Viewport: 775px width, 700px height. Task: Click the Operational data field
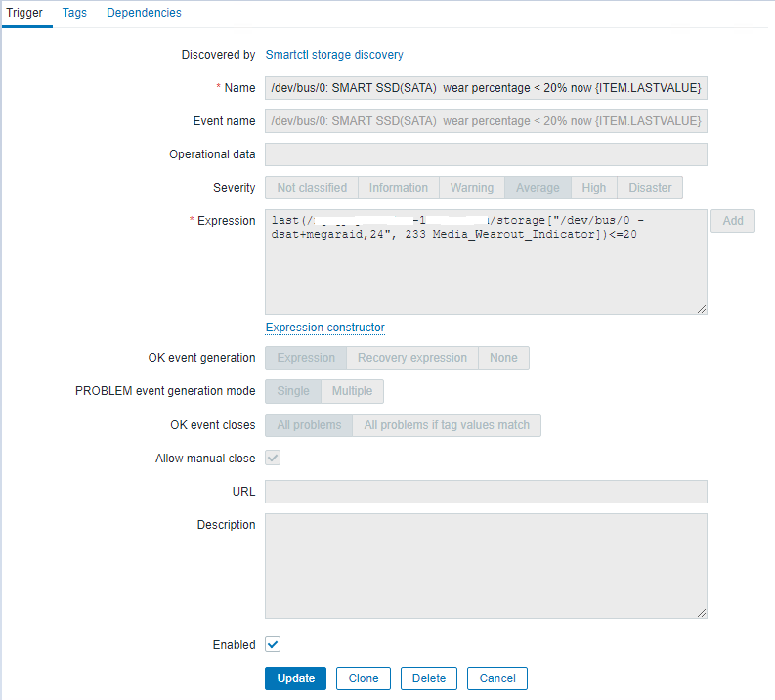coord(486,154)
